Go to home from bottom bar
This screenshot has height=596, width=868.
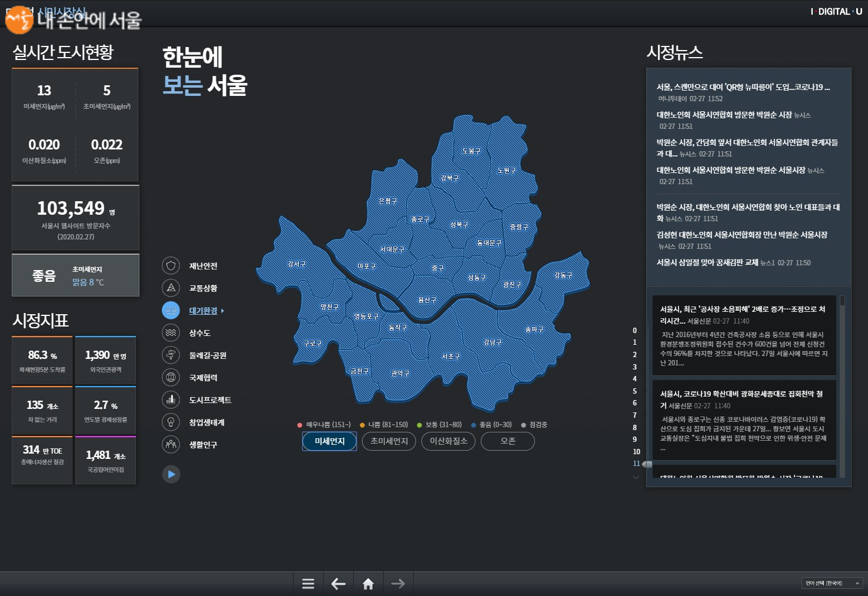coord(368,584)
